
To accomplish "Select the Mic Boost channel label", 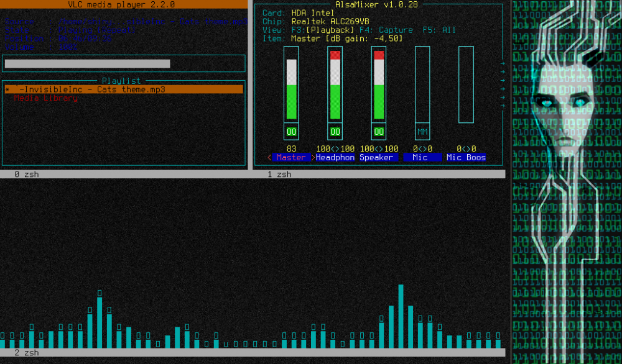I will click(x=466, y=157).
